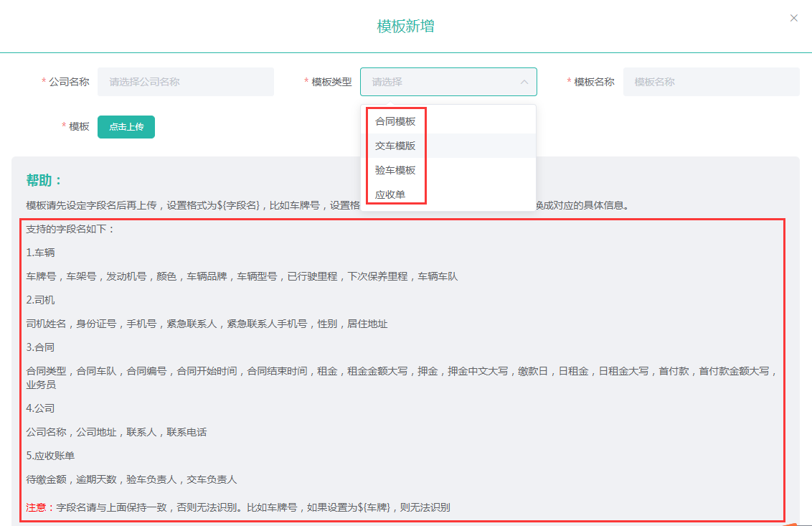Click the 模板名称 field label
This screenshot has height=526, width=812.
[594, 82]
